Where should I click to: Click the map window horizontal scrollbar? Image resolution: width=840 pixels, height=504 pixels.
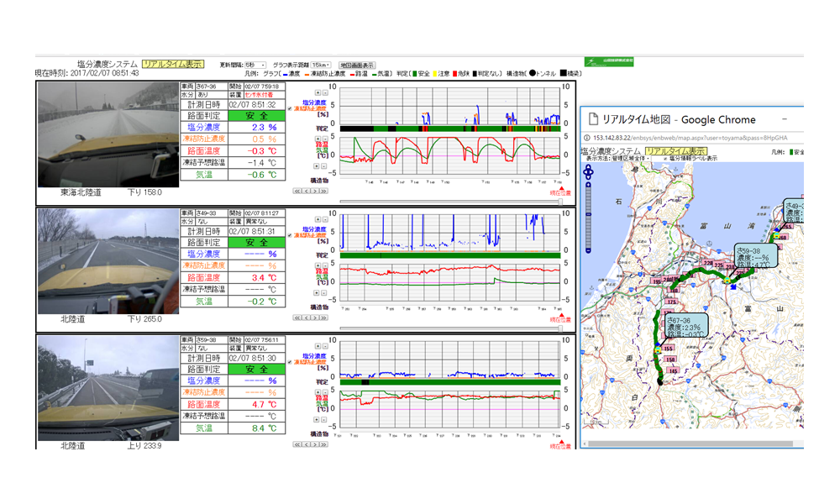coord(691,444)
